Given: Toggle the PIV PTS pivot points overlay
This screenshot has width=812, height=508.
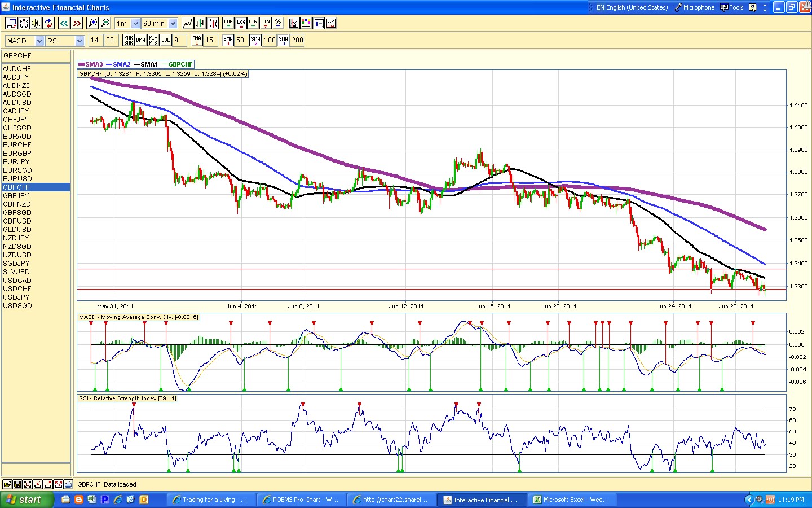Looking at the screenshot, I should tap(153, 40).
